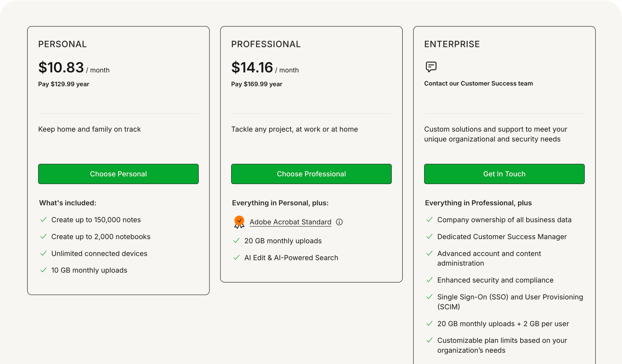Click the info icon beside Adobe Acrobat Standard

click(x=339, y=222)
